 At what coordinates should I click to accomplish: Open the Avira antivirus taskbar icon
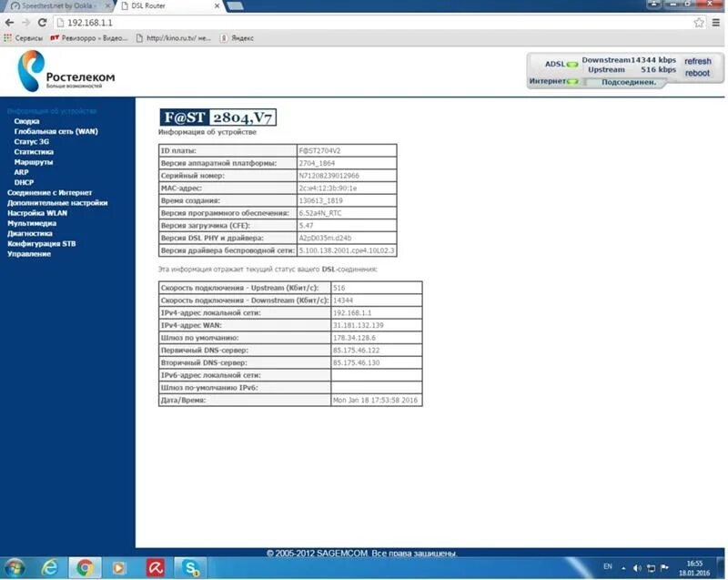(156, 567)
